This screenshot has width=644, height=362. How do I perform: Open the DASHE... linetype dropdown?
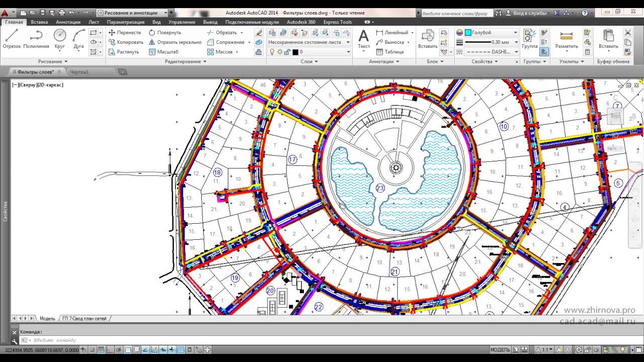492,52
